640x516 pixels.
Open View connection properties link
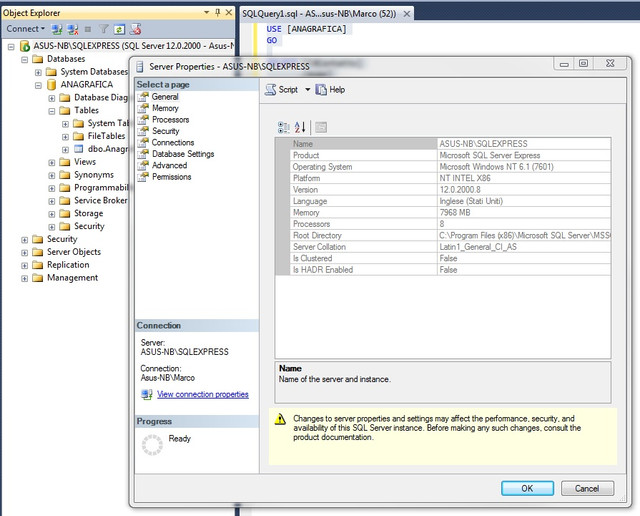202,394
